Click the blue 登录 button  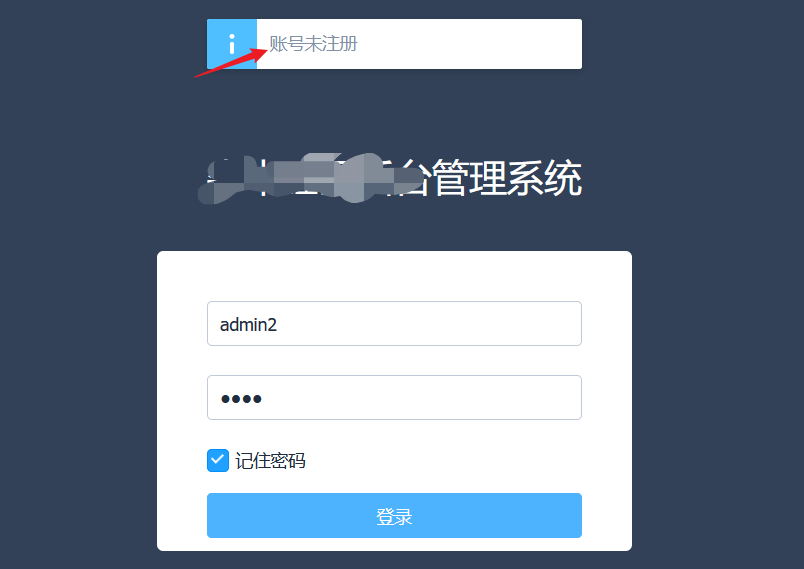tap(394, 515)
